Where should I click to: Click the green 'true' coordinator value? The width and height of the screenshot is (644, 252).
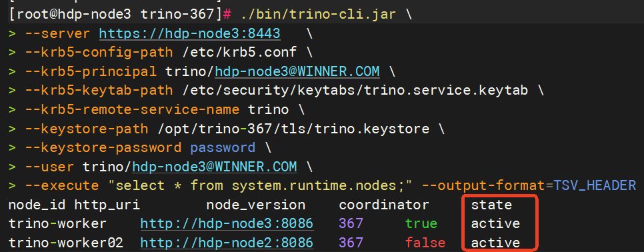[421, 224]
